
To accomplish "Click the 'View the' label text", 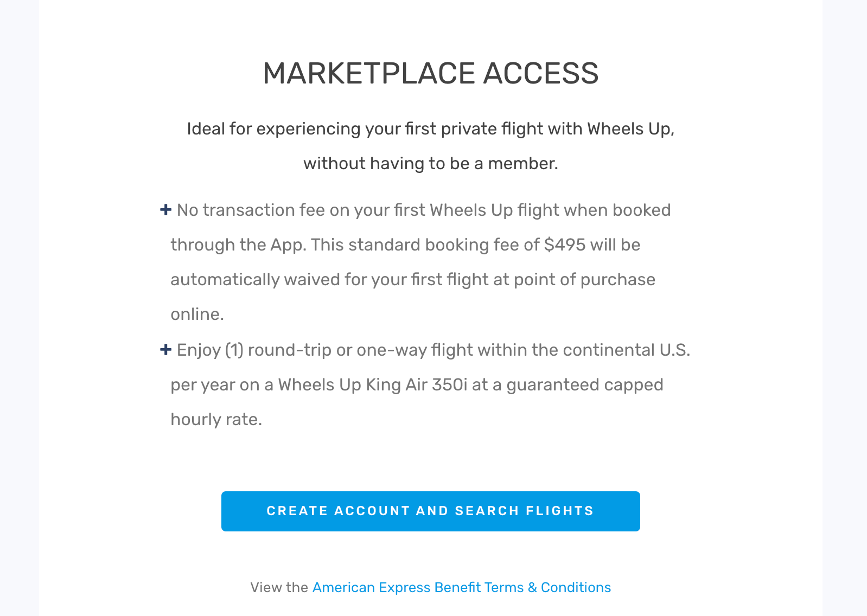I will [278, 587].
